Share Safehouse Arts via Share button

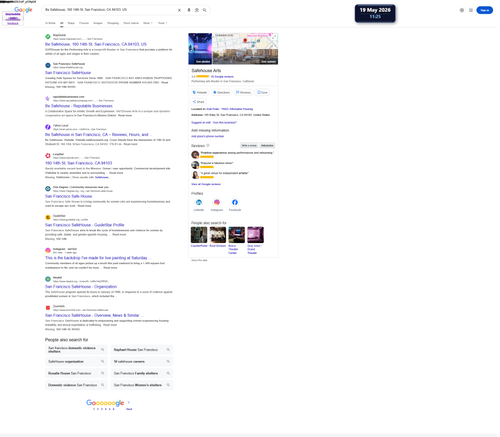pyautogui.click(x=198, y=102)
